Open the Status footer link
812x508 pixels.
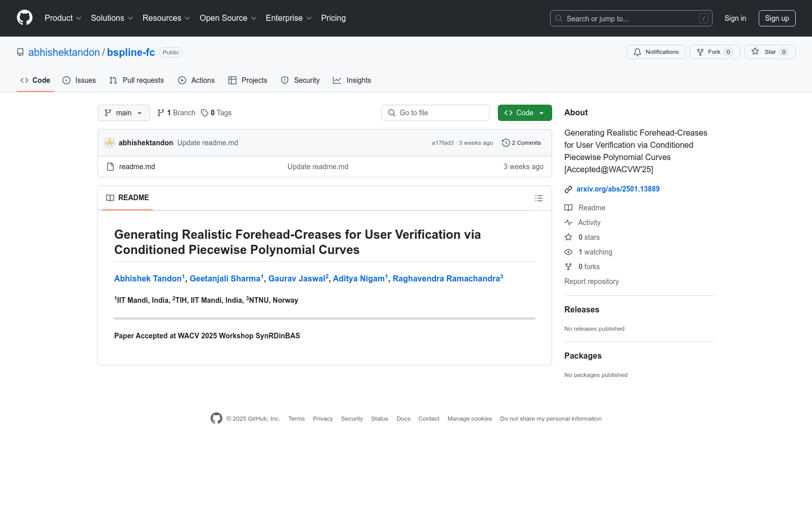pyautogui.click(x=380, y=419)
